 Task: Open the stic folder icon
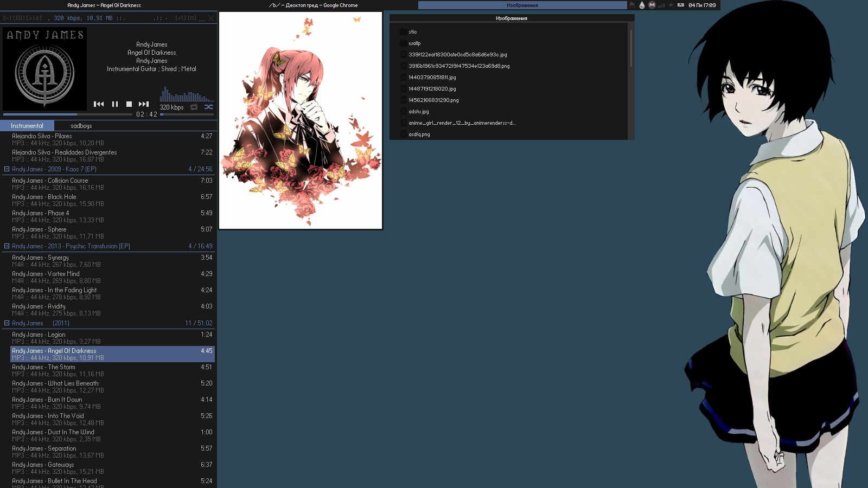(x=403, y=32)
